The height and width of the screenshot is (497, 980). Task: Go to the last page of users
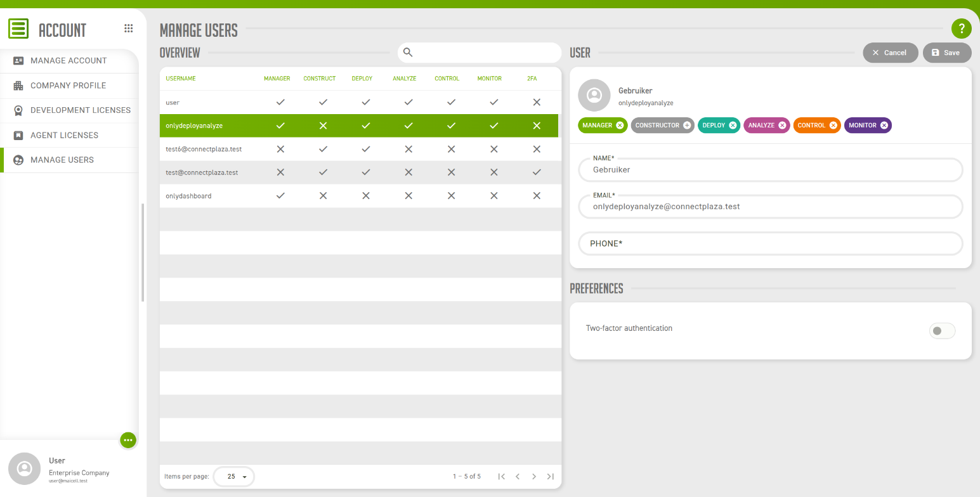(550, 476)
